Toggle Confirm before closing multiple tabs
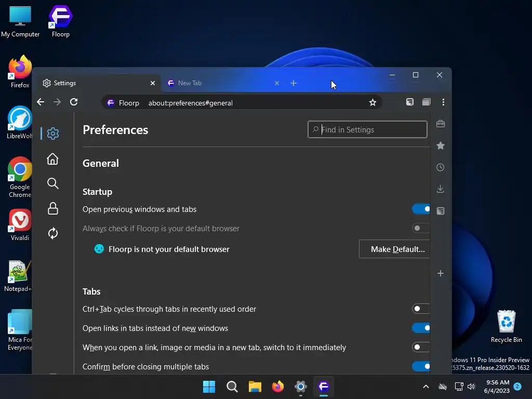532x399 pixels. pos(421,366)
